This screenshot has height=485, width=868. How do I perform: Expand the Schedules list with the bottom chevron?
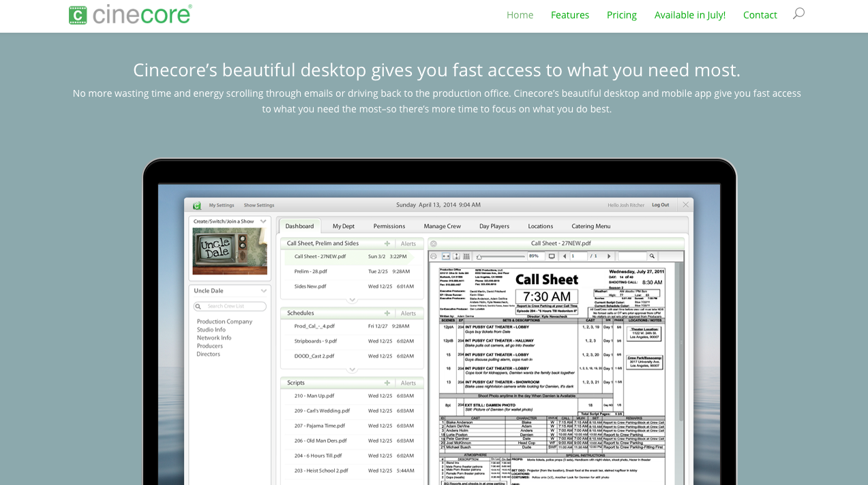pyautogui.click(x=352, y=369)
